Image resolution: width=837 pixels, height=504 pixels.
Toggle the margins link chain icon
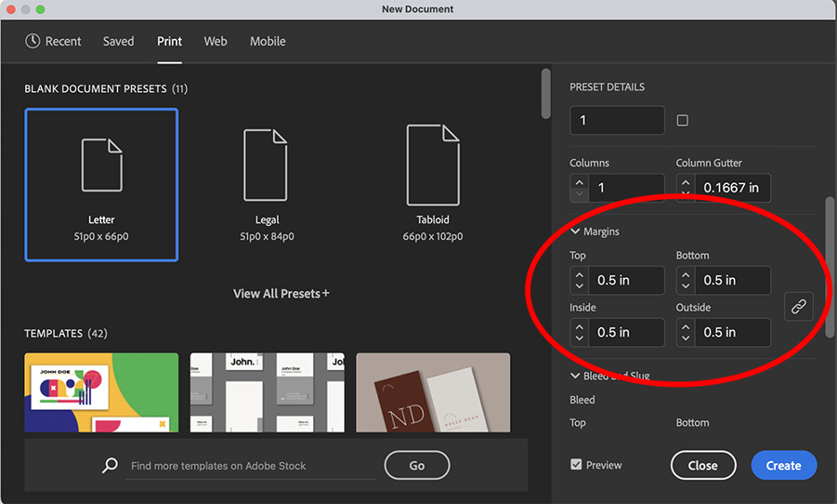(x=799, y=307)
